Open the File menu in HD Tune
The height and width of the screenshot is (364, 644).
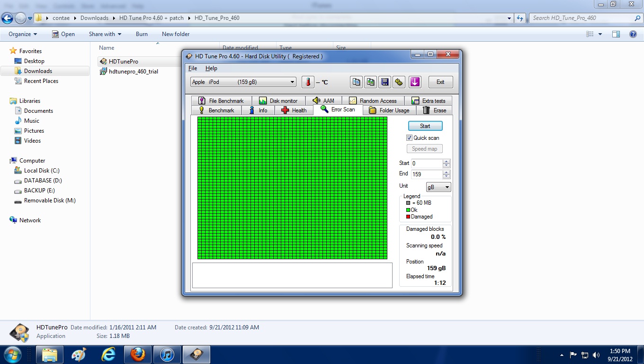point(192,68)
